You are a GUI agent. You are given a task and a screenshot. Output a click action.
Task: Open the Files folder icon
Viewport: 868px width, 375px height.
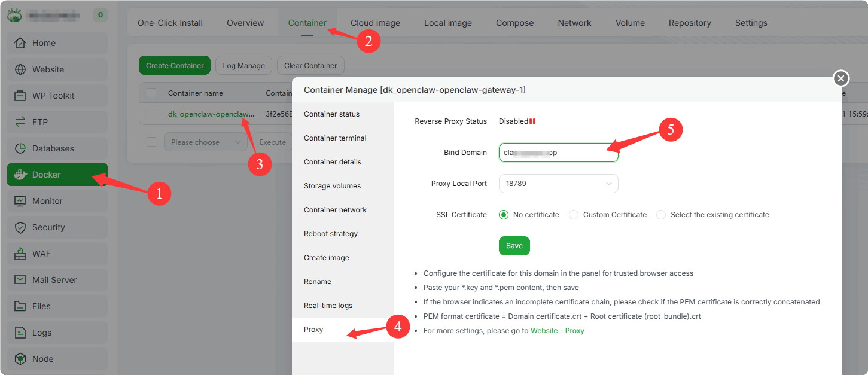click(x=20, y=306)
